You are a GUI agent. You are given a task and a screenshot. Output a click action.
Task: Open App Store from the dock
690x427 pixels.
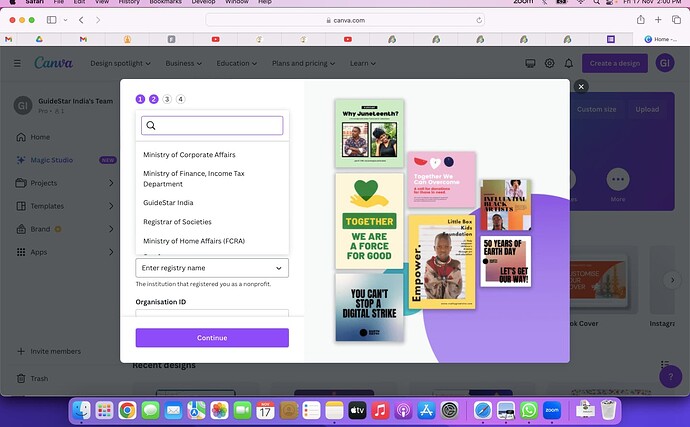tap(426, 411)
